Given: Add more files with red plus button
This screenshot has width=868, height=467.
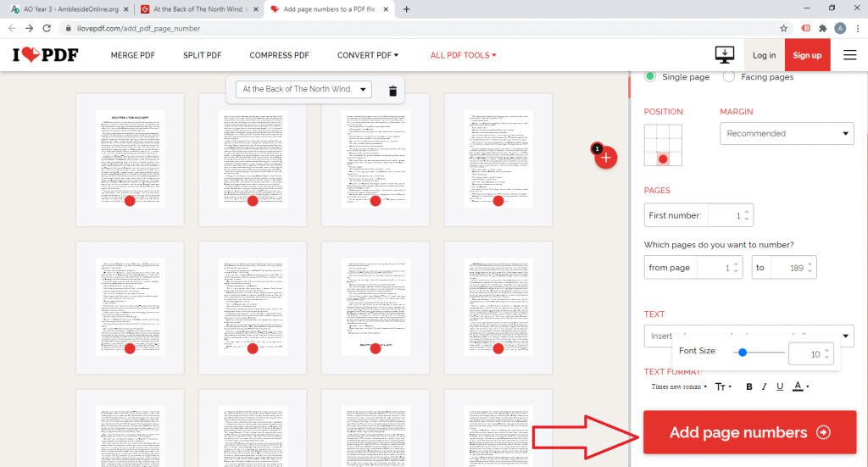Looking at the screenshot, I should click(x=605, y=158).
